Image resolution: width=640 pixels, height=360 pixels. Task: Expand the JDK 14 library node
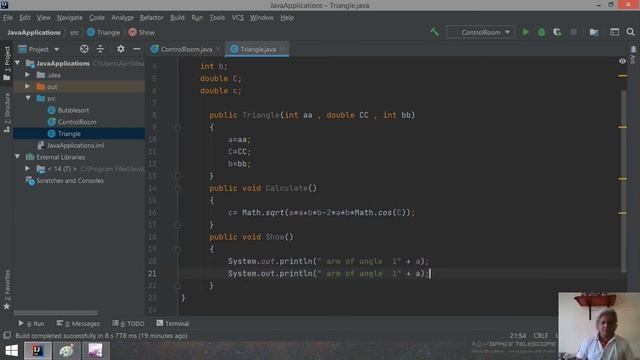(x=27, y=168)
